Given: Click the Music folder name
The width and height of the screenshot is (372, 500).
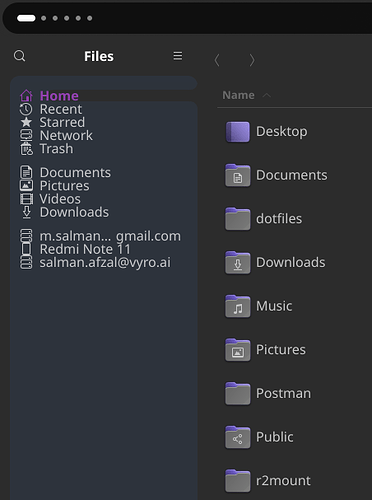Looking at the screenshot, I should [x=274, y=306].
